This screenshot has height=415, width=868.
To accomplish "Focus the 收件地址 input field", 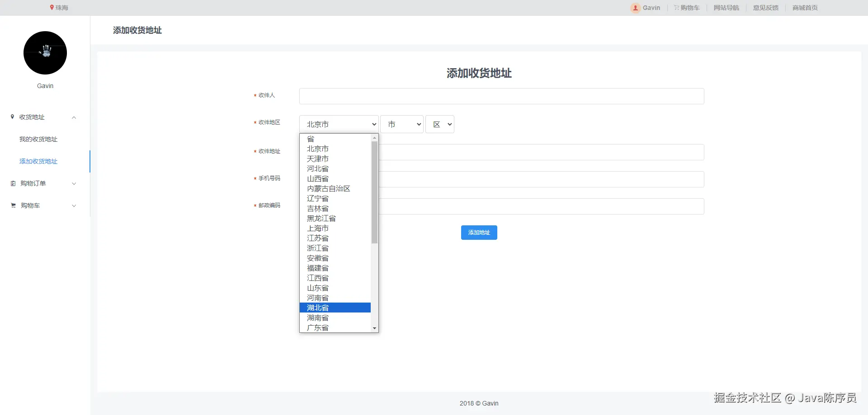I will click(x=541, y=152).
